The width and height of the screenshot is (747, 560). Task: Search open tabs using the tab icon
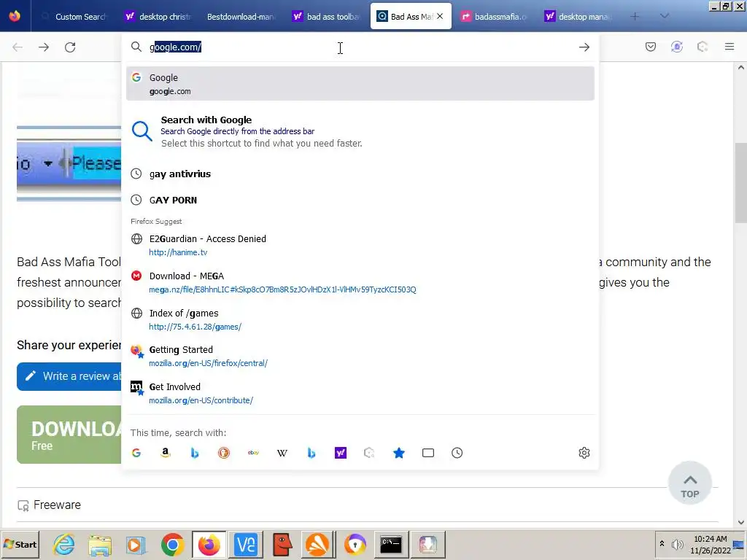[x=428, y=453]
